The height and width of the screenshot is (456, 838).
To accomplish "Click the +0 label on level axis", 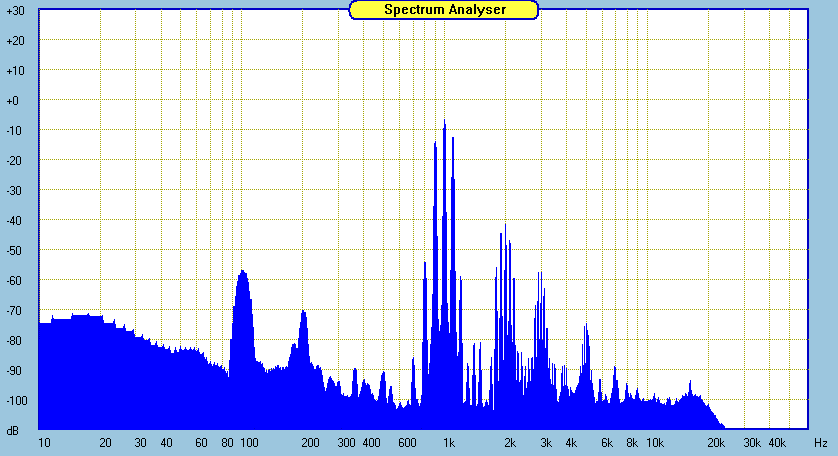I will (15, 101).
